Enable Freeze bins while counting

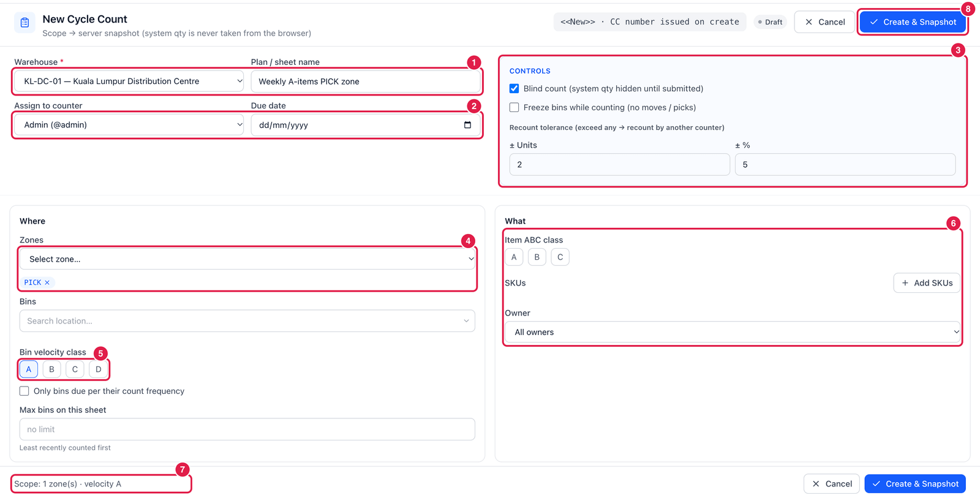click(514, 107)
